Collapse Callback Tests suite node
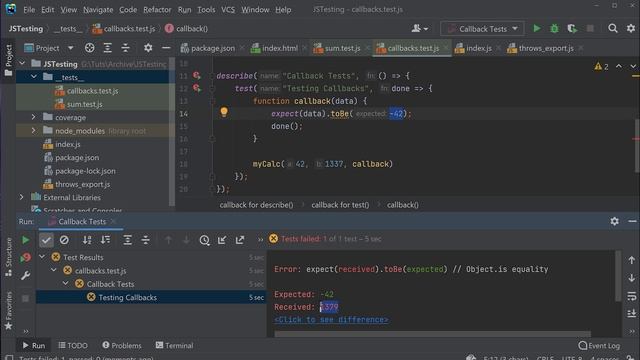Screen dimensions: 640x360 pos(66,283)
